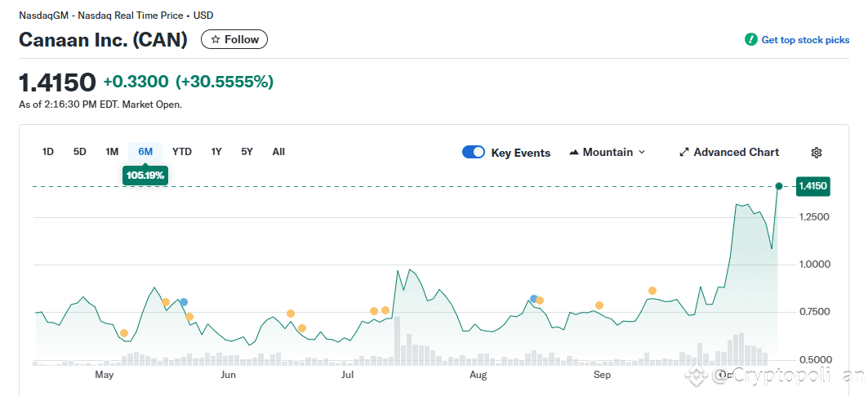This screenshot has width=868, height=396.
Task: Select the All time range
Action: point(278,152)
